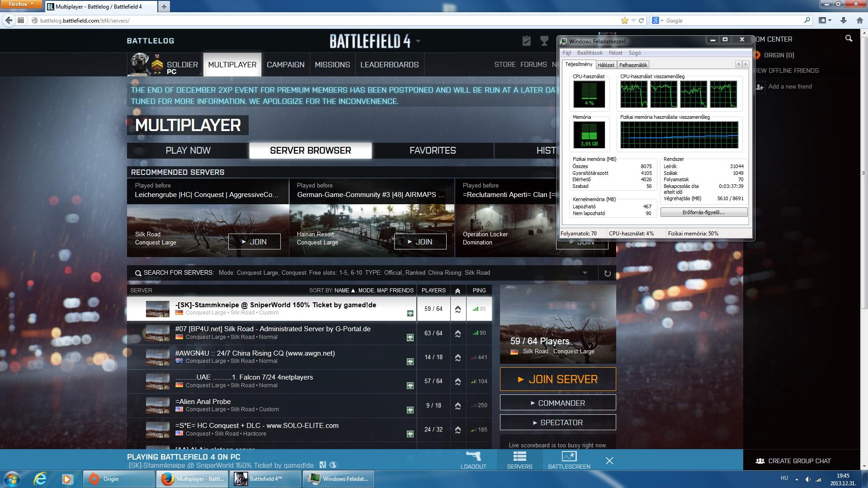Open the FORUMS link
Screen dimensions: 868x488
pyautogui.click(x=533, y=65)
